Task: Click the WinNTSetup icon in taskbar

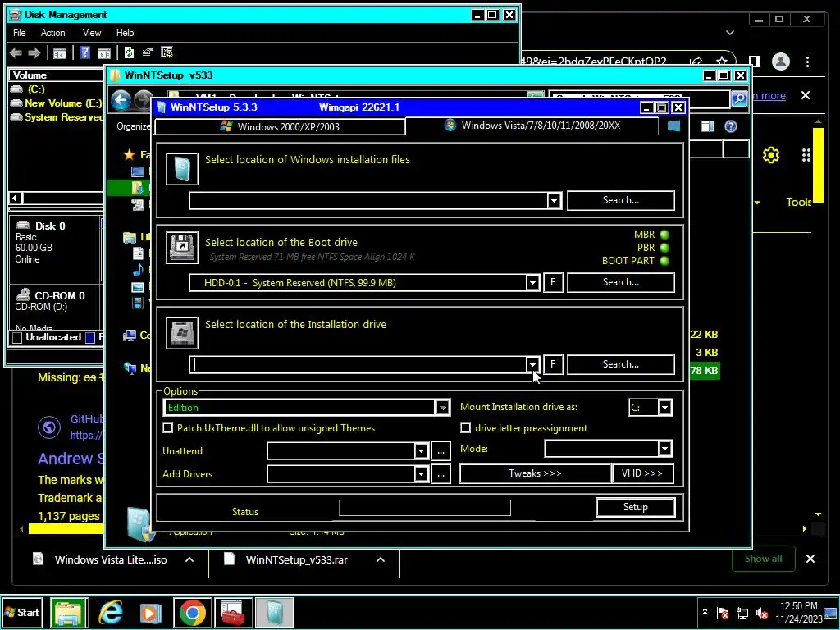Action: (274, 612)
